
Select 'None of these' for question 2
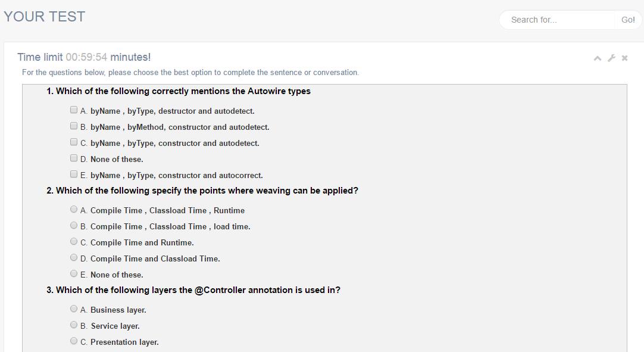[74, 274]
